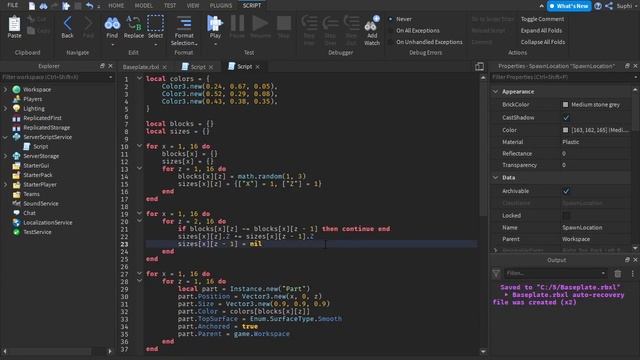Open the VIEW ribbon tab
The image size is (640, 360).
193,6
